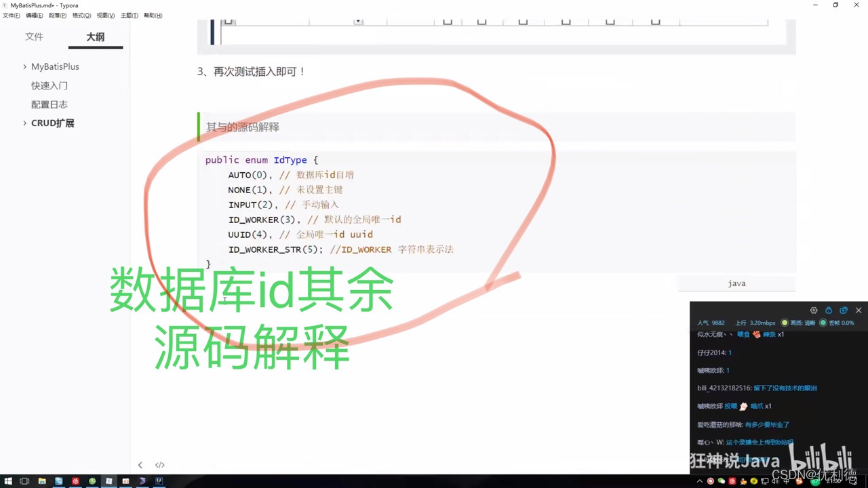Click chat message 有多少要毕业了
This screenshot has height=488, width=868.
coord(767,424)
